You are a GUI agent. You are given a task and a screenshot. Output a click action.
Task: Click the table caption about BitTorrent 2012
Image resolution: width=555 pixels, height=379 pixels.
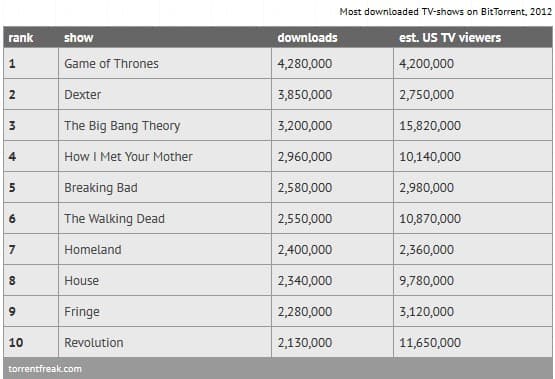(x=446, y=12)
